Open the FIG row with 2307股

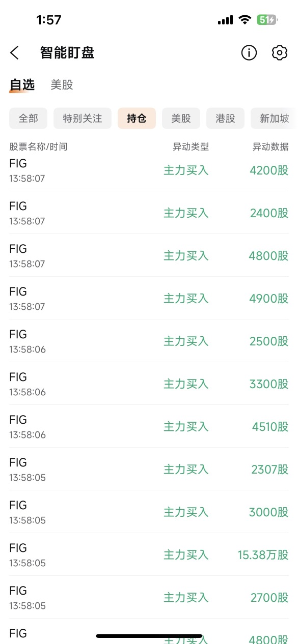click(x=149, y=469)
